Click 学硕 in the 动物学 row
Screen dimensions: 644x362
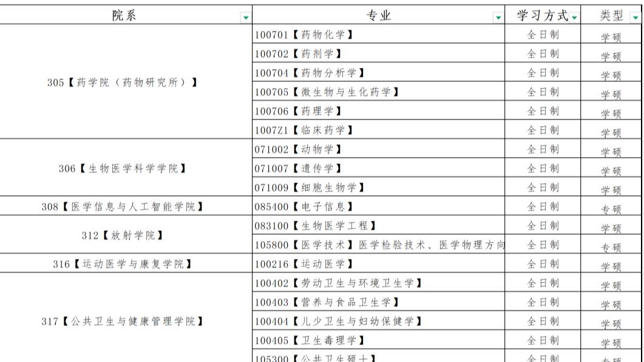pyautogui.click(x=611, y=152)
